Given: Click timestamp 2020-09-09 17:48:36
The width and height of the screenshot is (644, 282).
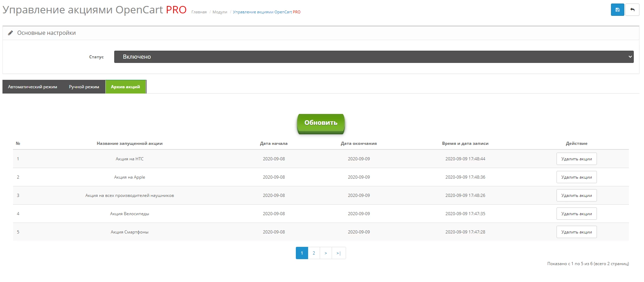Looking at the screenshot, I should click(x=465, y=177).
